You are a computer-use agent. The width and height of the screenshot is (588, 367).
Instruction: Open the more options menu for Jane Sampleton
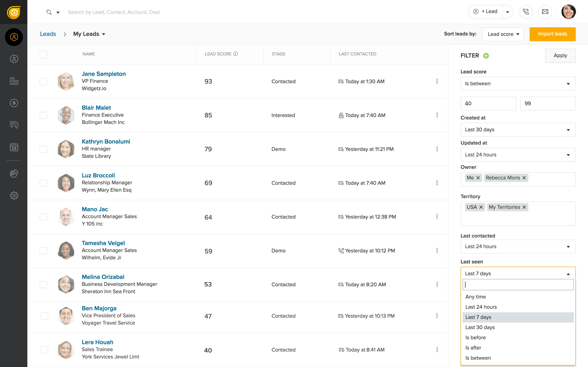click(x=437, y=81)
